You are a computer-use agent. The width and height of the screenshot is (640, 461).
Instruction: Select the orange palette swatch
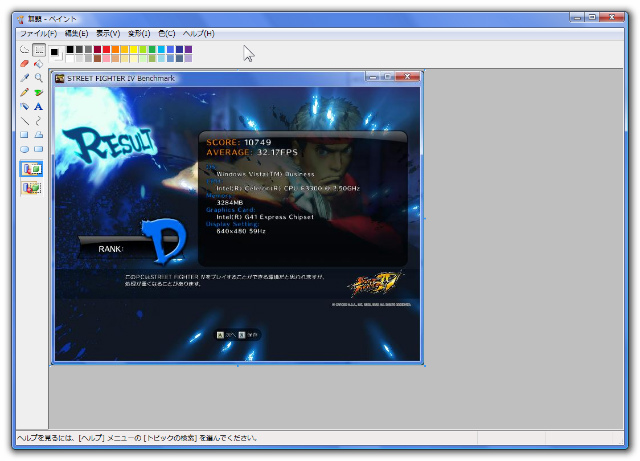pyautogui.click(x=115, y=49)
